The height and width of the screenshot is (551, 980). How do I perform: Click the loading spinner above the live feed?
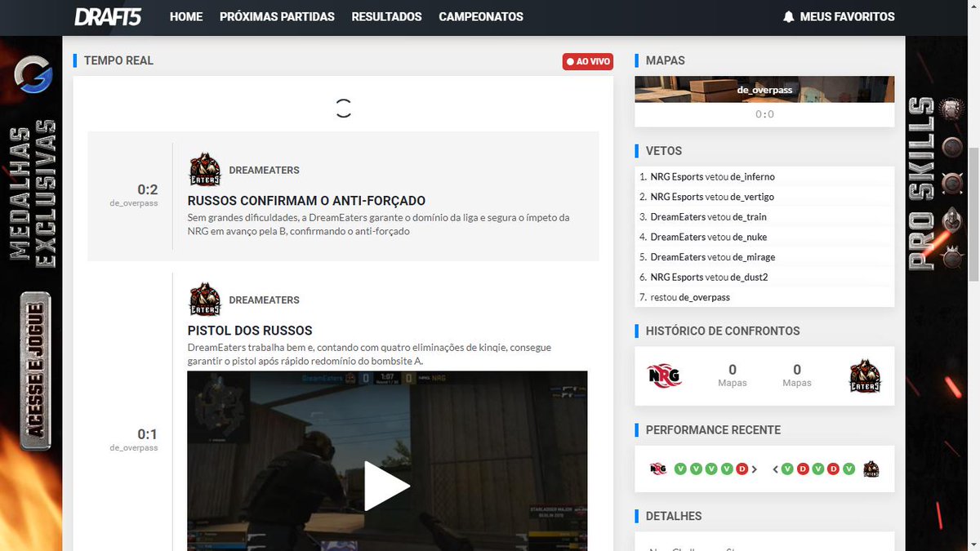[x=343, y=108]
